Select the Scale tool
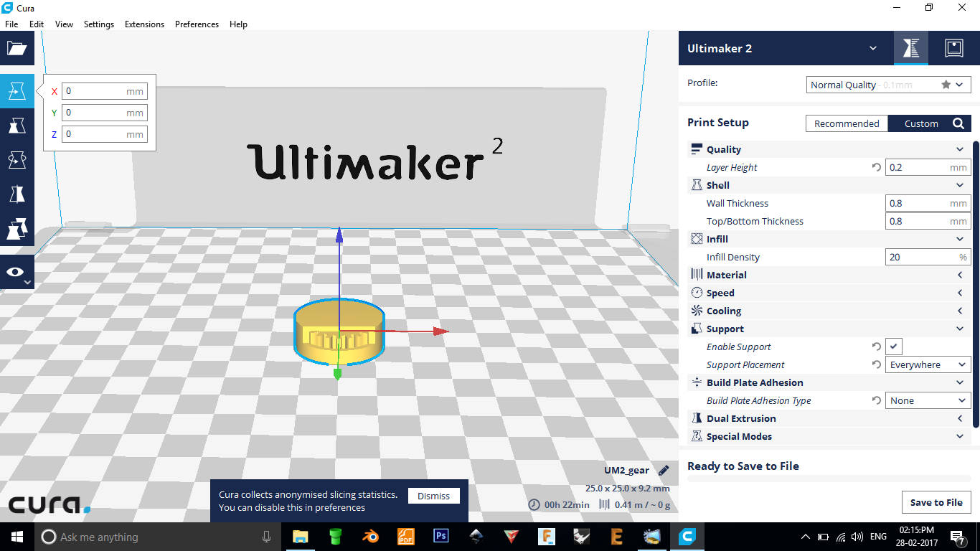 pos(17,126)
